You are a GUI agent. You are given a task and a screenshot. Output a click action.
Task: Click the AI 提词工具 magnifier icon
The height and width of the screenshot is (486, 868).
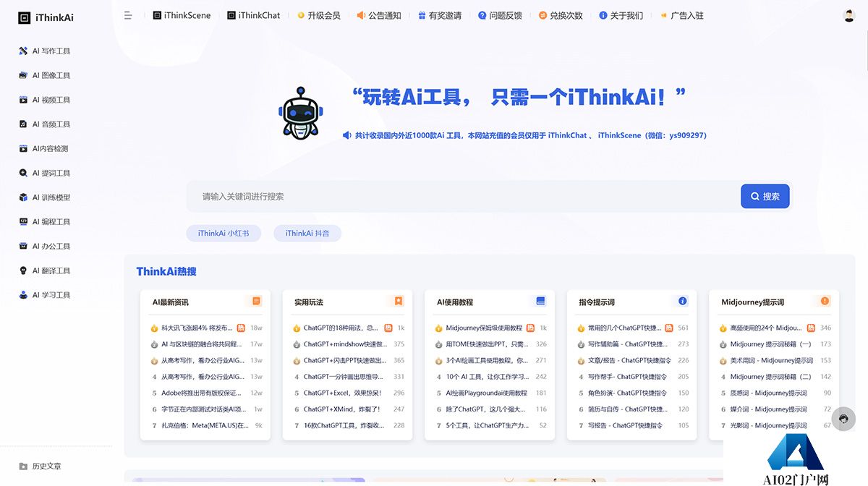[x=24, y=173]
